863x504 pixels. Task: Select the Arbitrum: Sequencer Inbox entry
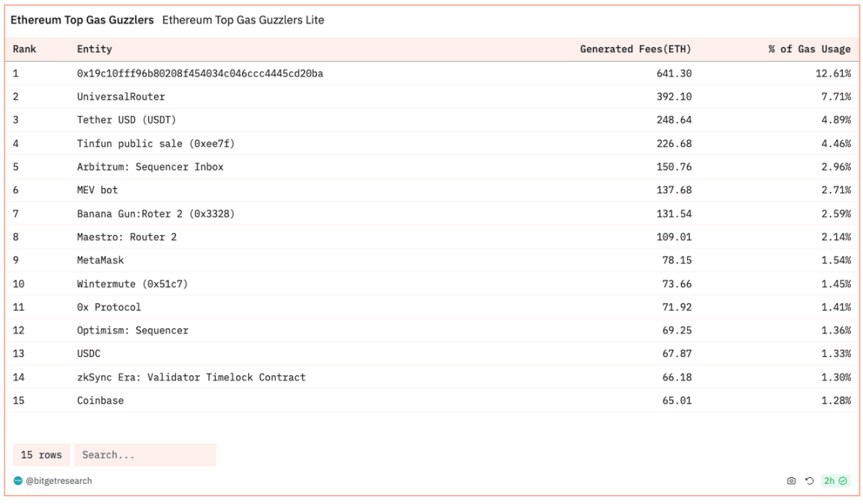[x=150, y=167]
